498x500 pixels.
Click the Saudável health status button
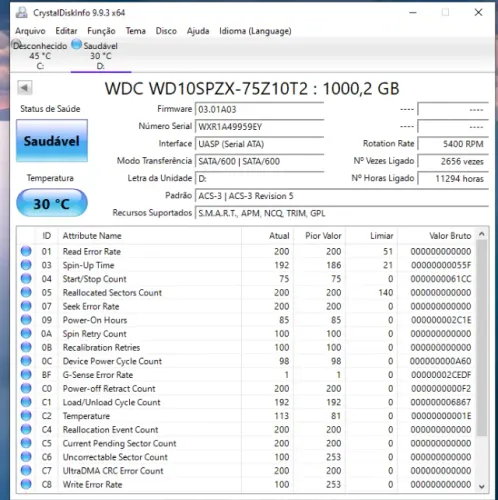click(52, 141)
